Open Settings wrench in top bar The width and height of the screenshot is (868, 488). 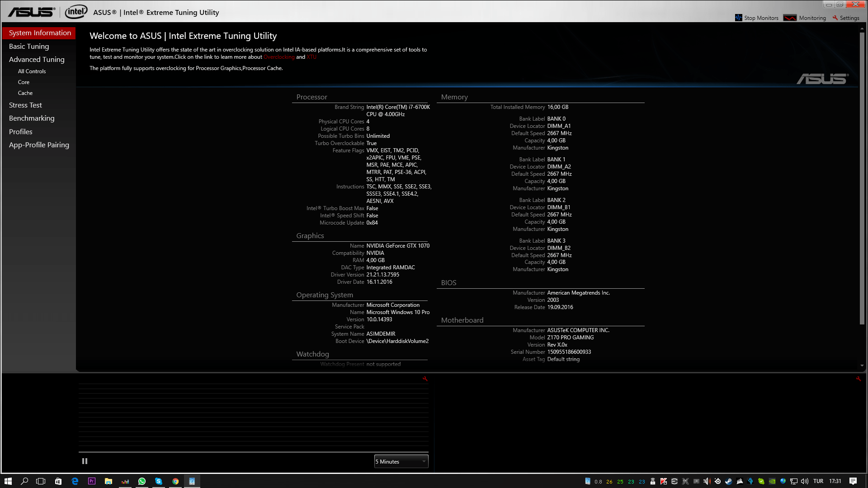(x=835, y=18)
